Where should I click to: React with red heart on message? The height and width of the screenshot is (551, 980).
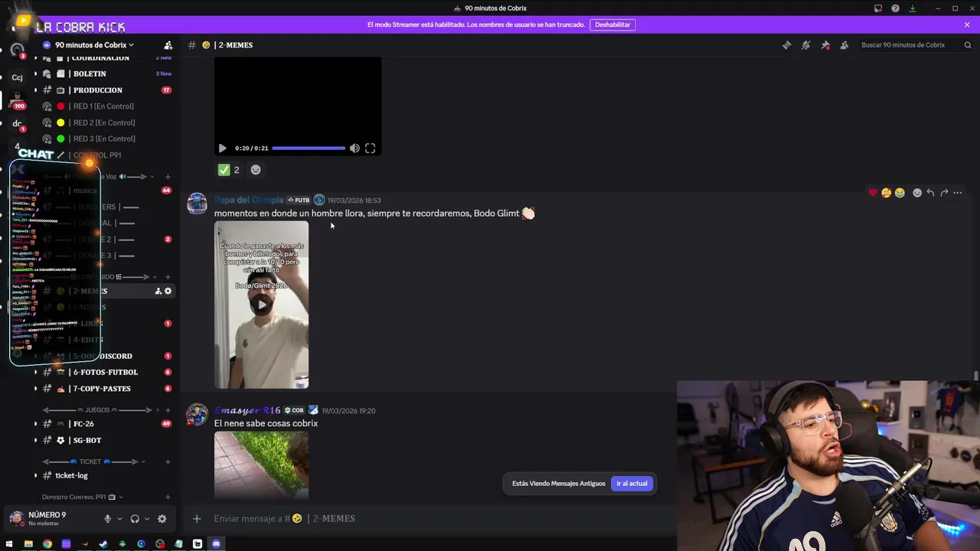click(x=873, y=193)
